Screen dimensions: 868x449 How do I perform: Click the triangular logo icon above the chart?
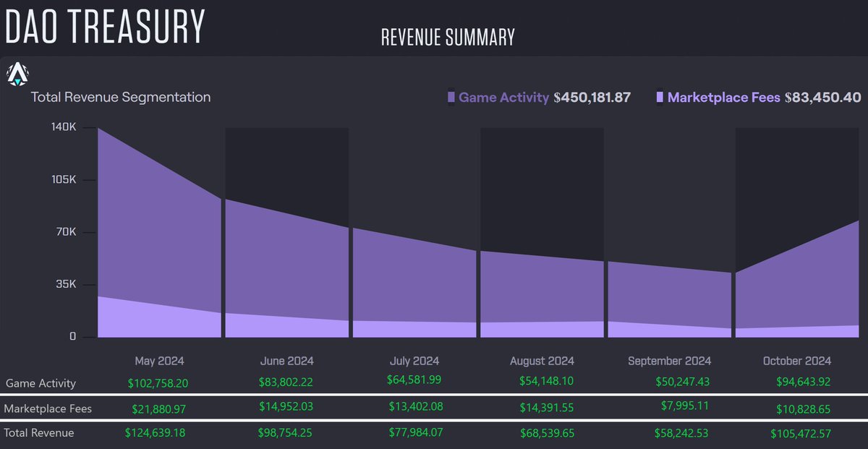coord(17,73)
